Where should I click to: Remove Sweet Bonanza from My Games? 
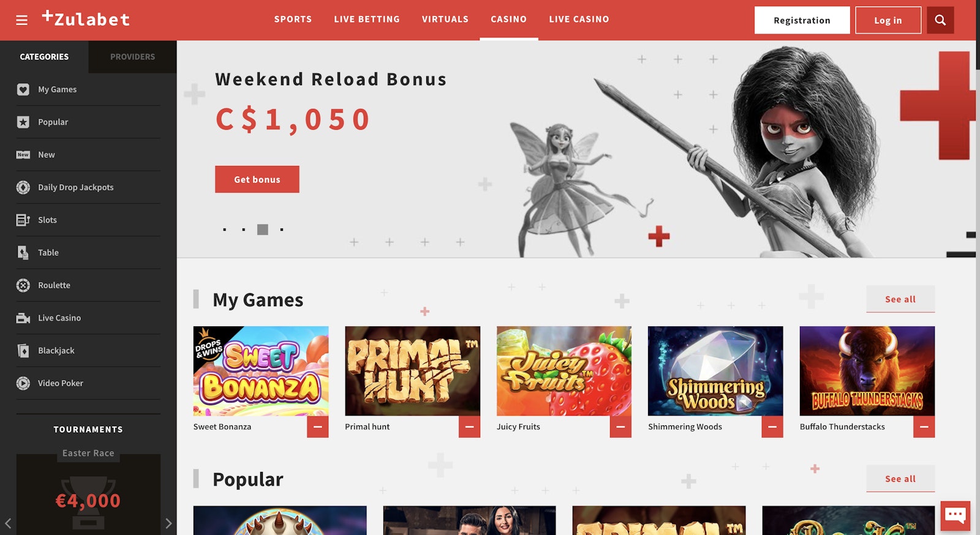click(318, 427)
